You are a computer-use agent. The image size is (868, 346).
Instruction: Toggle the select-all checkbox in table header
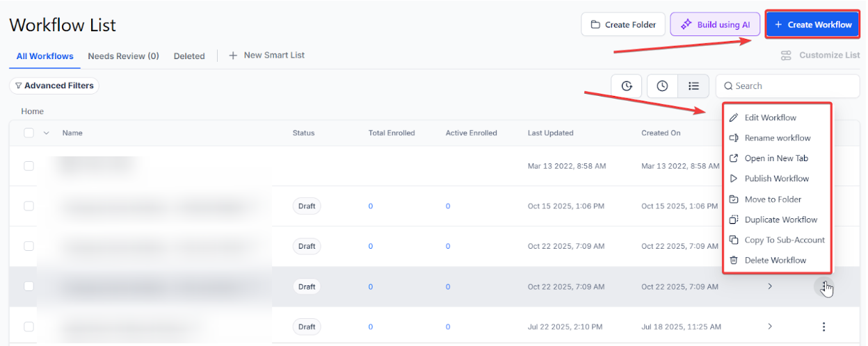coord(29,133)
